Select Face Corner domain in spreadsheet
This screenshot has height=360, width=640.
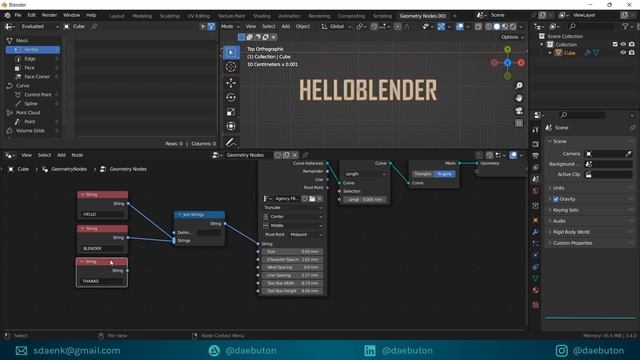[x=33, y=77]
